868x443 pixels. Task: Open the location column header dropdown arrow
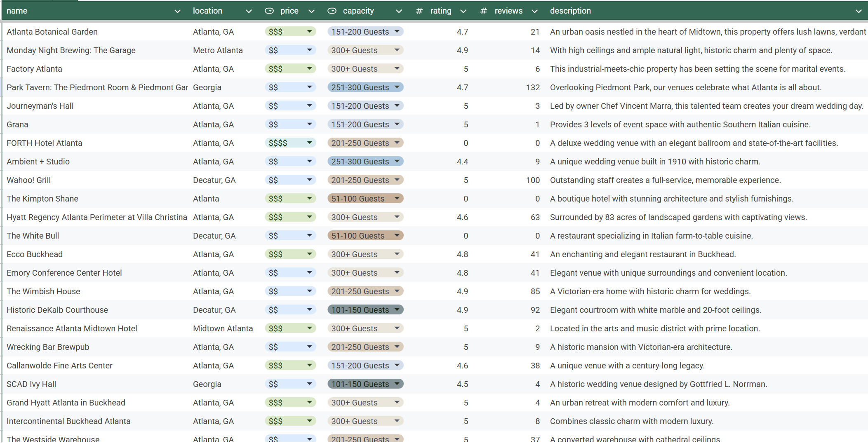[x=249, y=11]
